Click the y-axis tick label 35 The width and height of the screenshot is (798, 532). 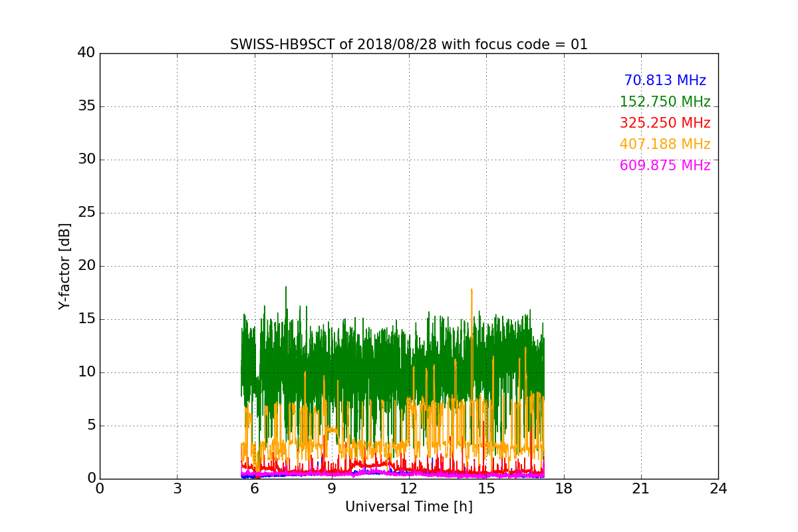[x=86, y=106]
